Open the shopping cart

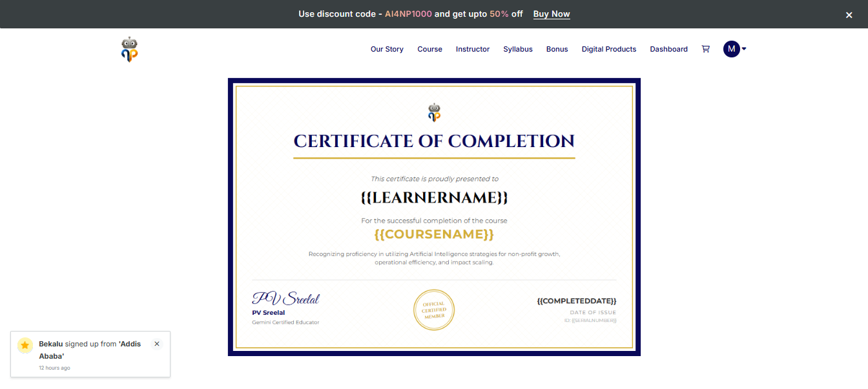click(705, 49)
